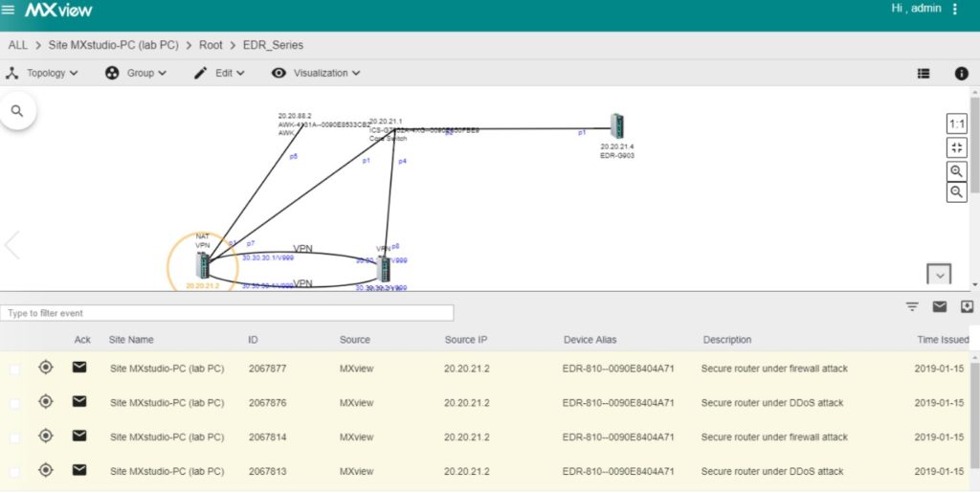Screen dimensions: 980x493
Task: Select the NAT VPN router at 20.20.21.2
Action: (x=203, y=265)
